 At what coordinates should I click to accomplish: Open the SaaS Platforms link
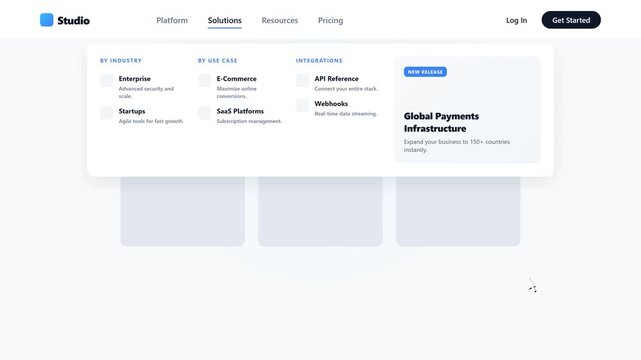coord(240,111)
